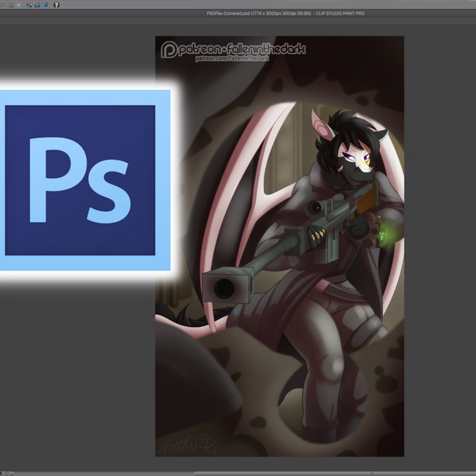
Task: Click the grayed square icon in top toolbar
Action: (x=19, y=5)
